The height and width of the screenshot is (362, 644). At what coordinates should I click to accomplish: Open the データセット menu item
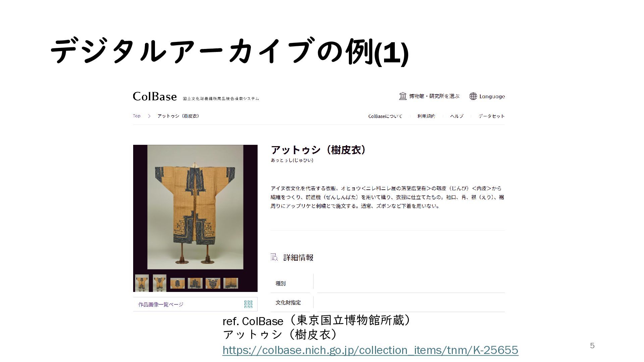pyautogui.click(x=491, y=116)
